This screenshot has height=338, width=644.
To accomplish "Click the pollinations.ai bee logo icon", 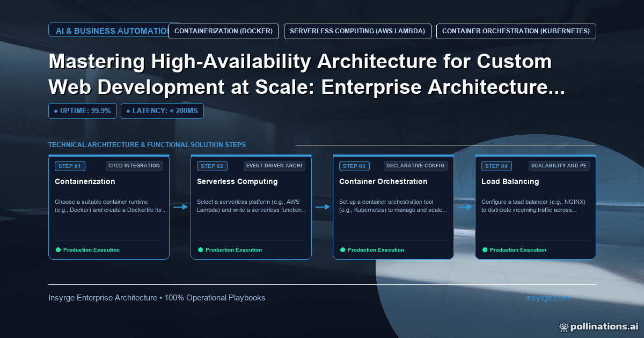I will [563, 326].
